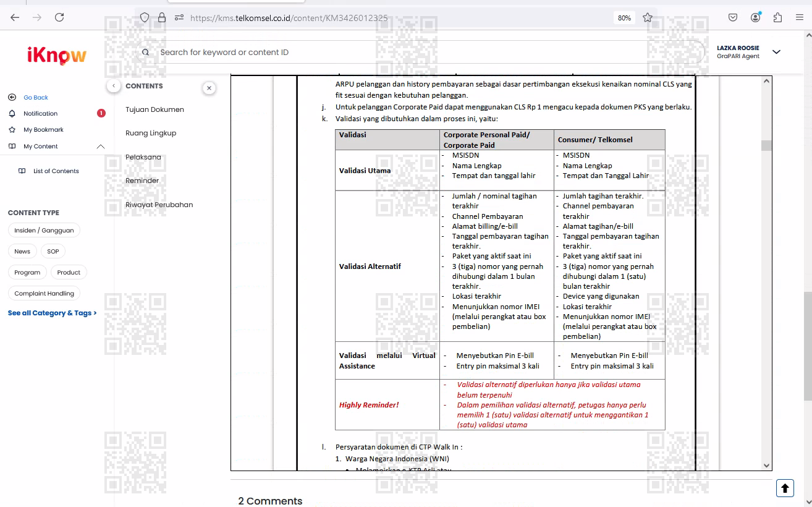Click the LAZKA ROOSIE user name

tap(738, 48)
